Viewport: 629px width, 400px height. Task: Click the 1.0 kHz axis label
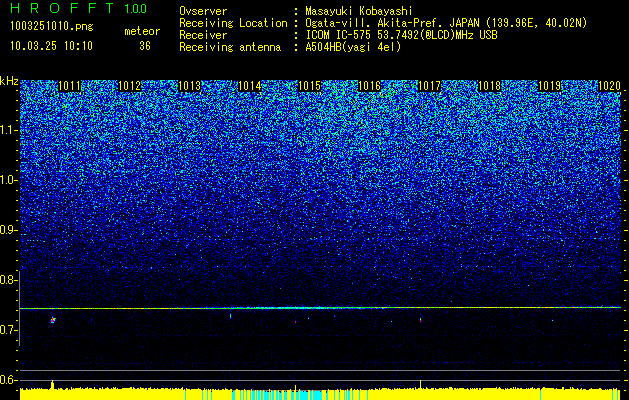pos(8,180)
